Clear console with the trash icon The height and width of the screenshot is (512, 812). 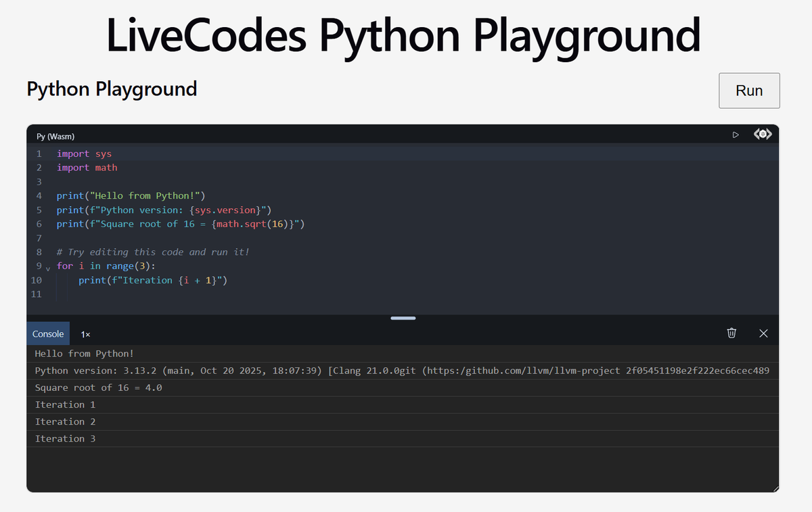point(731,333)
